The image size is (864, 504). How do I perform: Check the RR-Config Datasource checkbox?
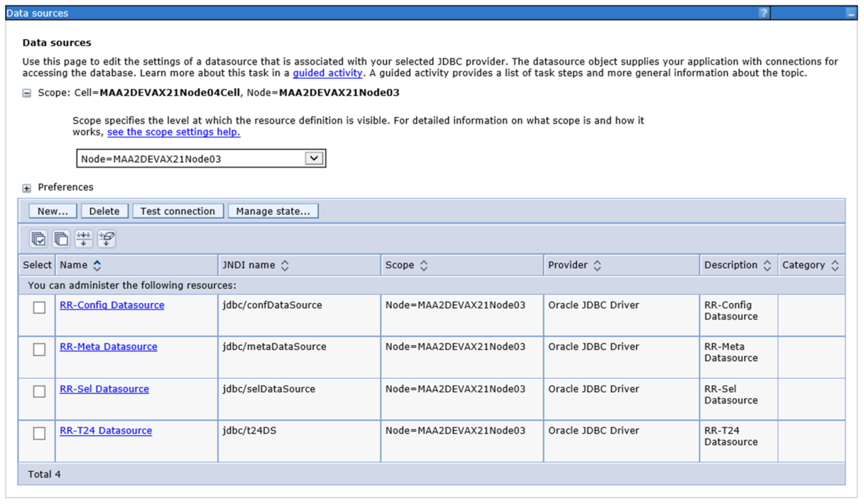click(40, 307)
